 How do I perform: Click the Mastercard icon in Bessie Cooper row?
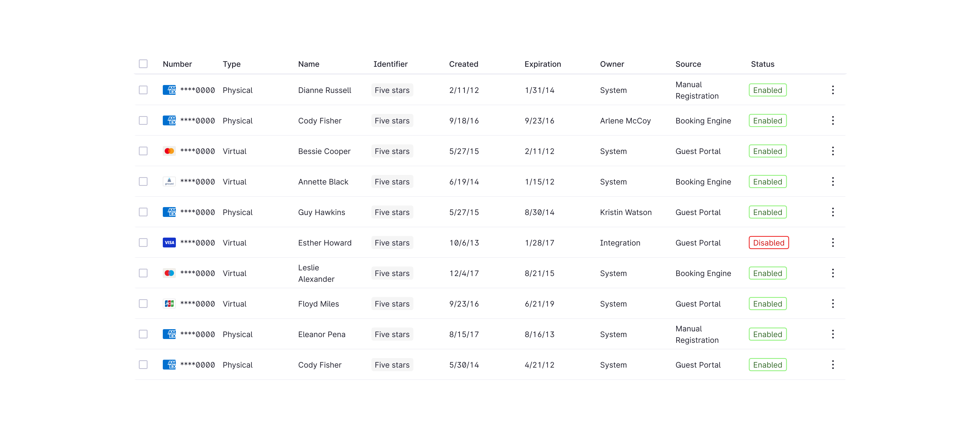coord(169,151)
